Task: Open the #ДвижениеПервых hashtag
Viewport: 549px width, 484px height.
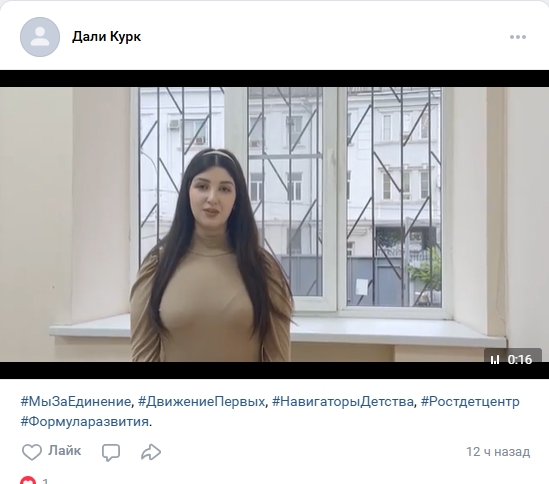Action: click(x=201, y=401)
